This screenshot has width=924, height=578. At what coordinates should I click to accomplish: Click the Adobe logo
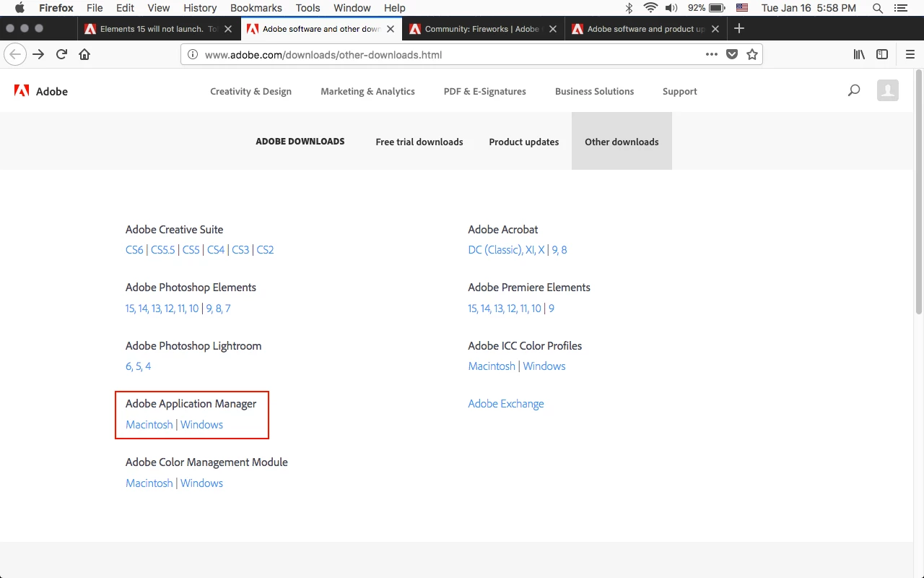pos(41,91)
